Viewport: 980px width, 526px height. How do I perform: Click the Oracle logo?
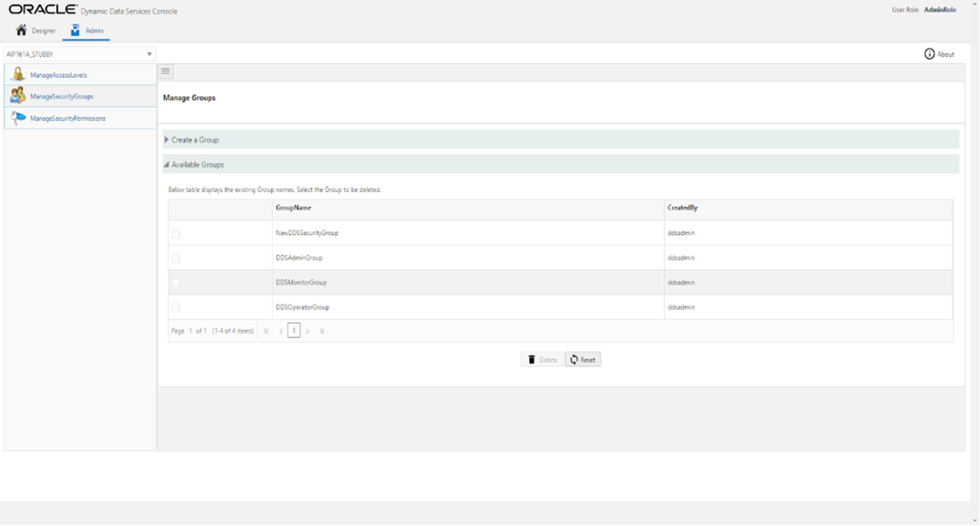pyautogui.click(x=43, y=10)
